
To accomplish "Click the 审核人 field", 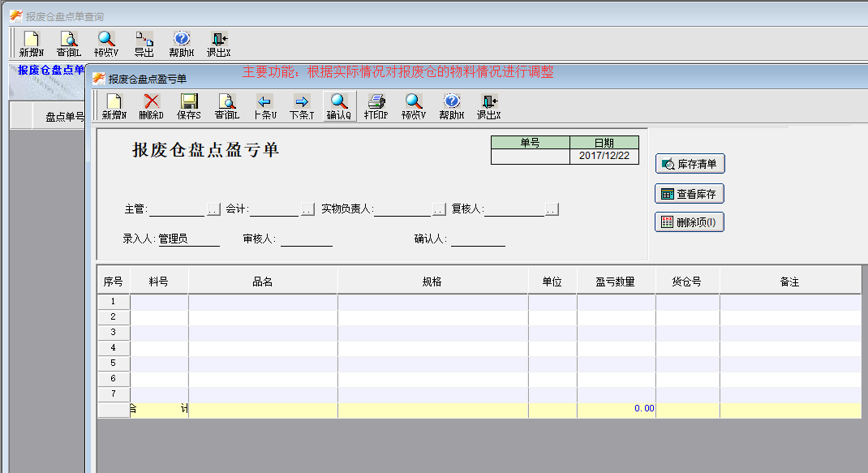I will [x=307, y=239].
